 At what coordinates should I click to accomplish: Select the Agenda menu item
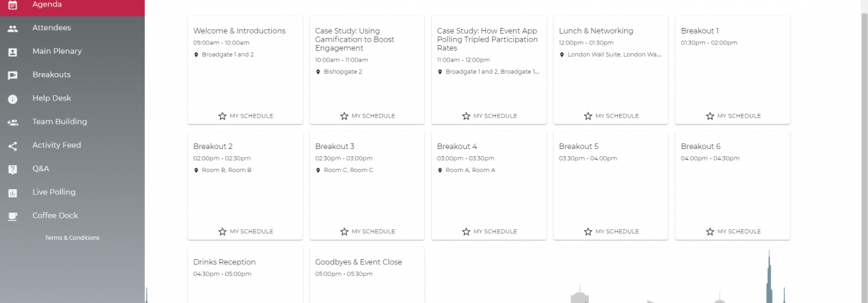click(x=72, y=6)
